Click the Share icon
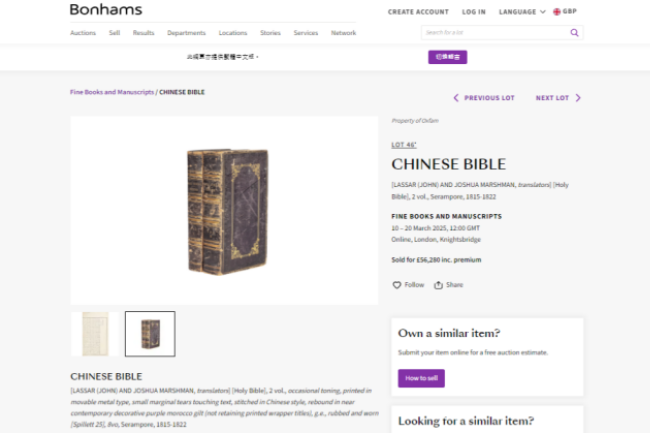650x433 pixels. pos(438,285)
